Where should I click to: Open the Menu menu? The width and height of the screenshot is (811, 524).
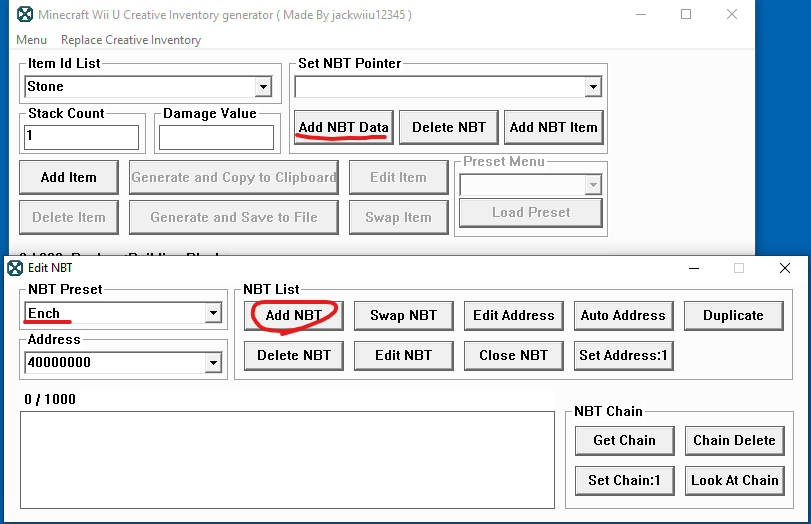tap(32, 40)
